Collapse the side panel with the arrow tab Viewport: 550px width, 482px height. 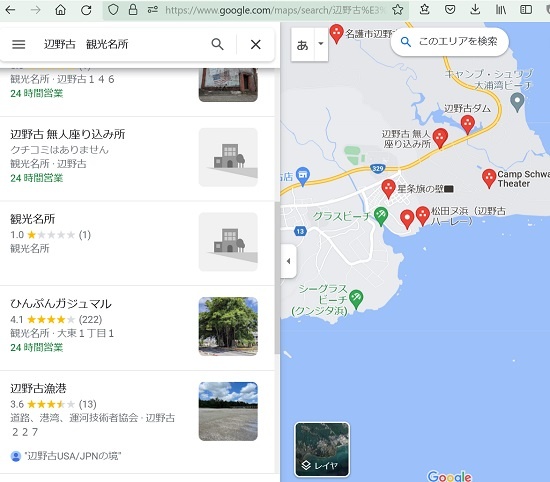click(288, 261)
